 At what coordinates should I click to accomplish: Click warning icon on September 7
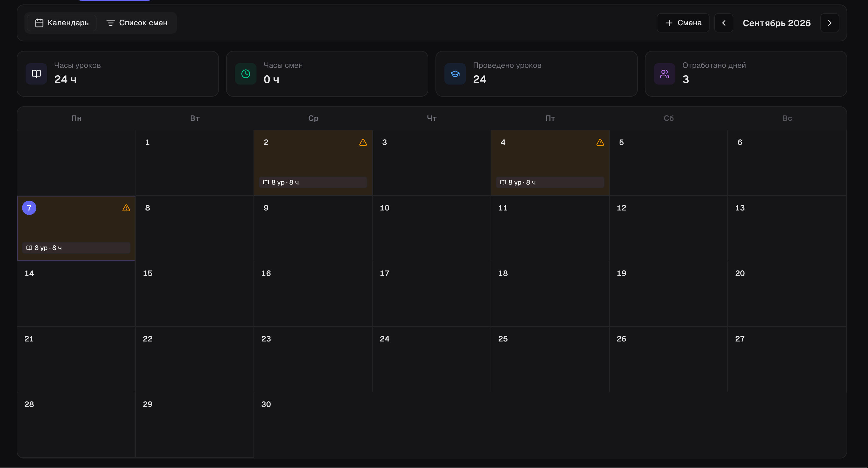coord(126,208)
